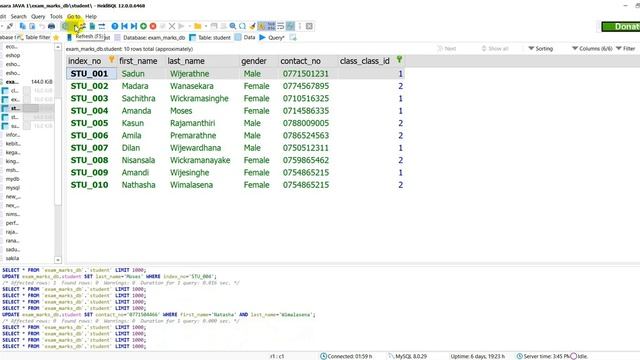Select the STU_004 index cell
640x360 pixels.
(x=91, y=111)
